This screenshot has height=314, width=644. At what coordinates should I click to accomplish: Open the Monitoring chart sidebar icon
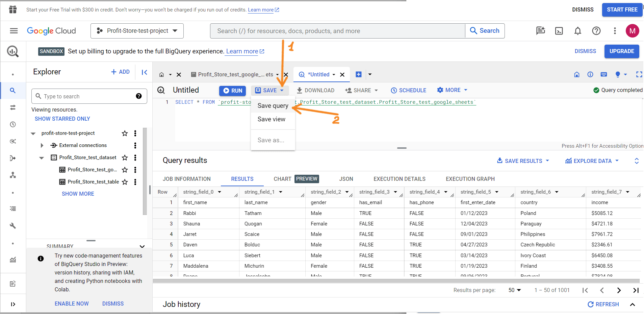coord(13,260)
